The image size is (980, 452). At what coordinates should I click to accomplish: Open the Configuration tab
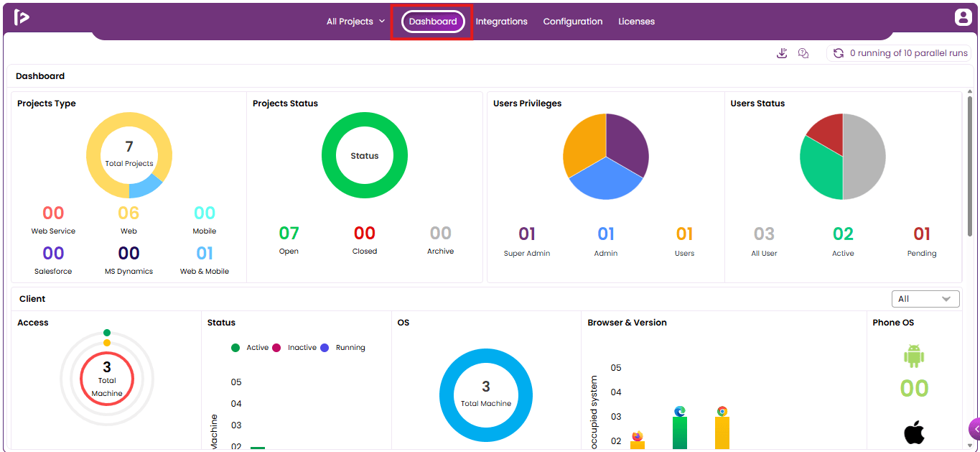tap(573, 22)
